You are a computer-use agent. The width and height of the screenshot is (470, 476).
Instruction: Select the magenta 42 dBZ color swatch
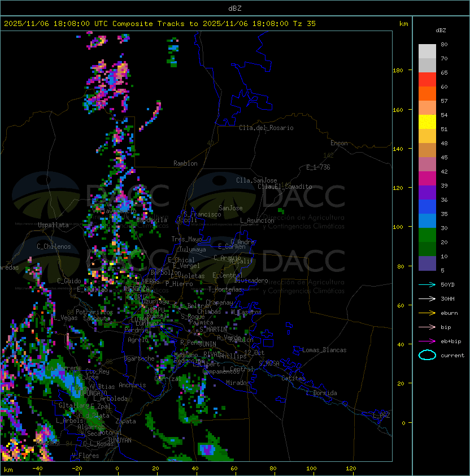[x=427, y=179]
